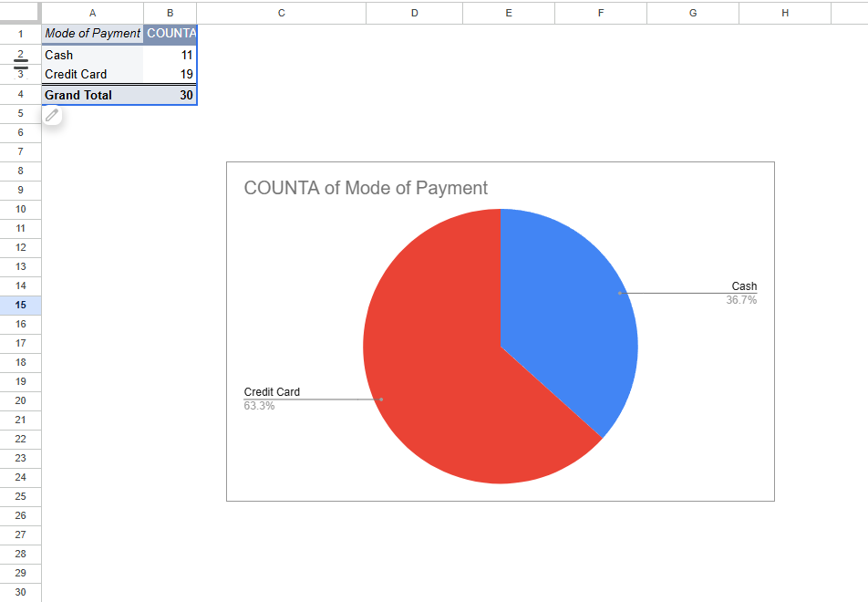Select column D header
The image size is (868, 602).
click(414, 13)
